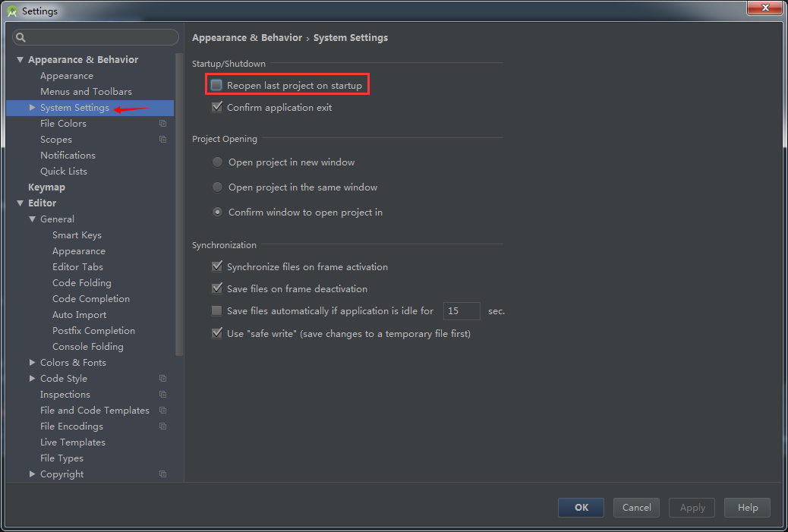Click the project-level icon beside Inspections
The image size is (788, 532).
point(162,395)
